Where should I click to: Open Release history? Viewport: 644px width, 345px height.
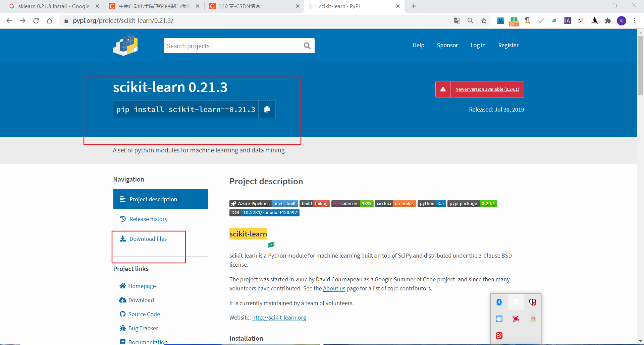[x=148, y=219]
